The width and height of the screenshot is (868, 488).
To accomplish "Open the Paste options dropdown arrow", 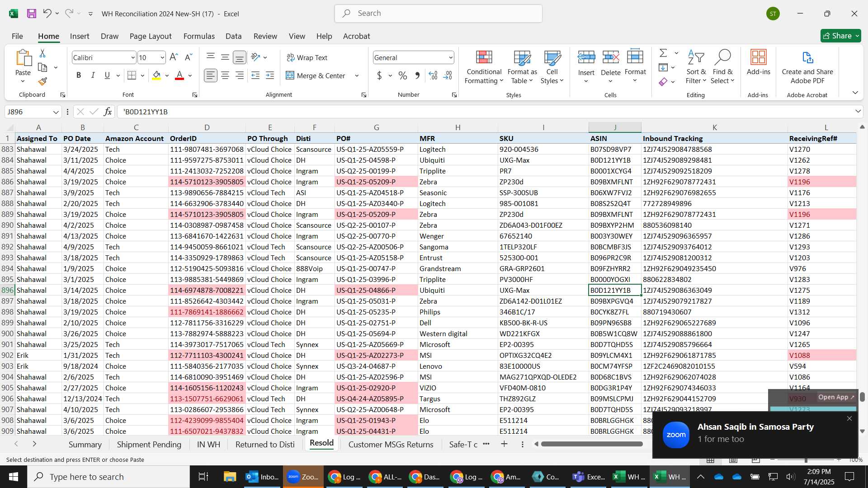I will point(23,81).
